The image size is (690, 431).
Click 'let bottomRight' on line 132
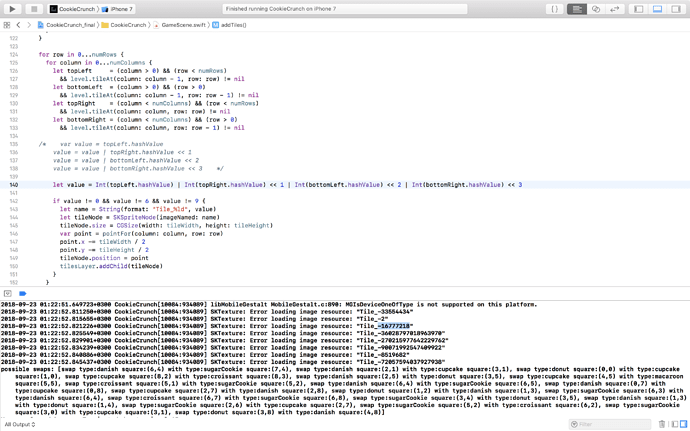(x=79, y=120)
